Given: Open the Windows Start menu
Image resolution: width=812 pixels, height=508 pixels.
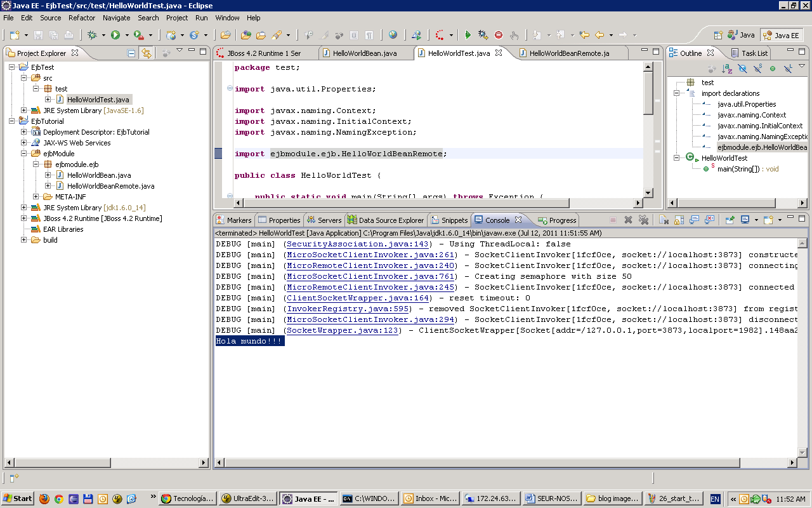Looking at the screenshot, I should (17, 498).
